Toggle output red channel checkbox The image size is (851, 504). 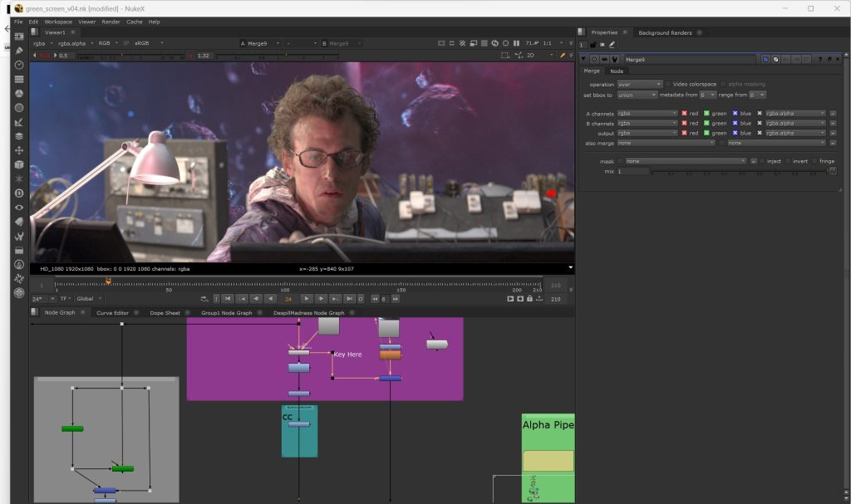tap(685, 133)
